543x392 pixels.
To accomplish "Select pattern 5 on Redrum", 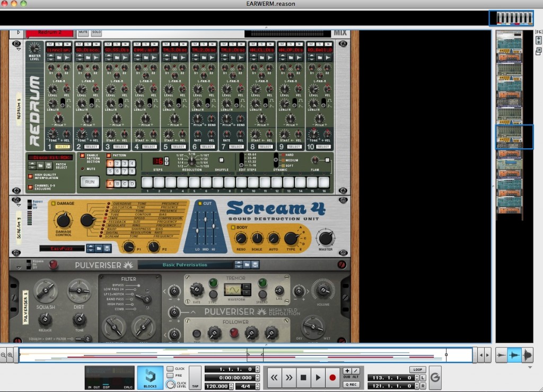I will (110, 171).
